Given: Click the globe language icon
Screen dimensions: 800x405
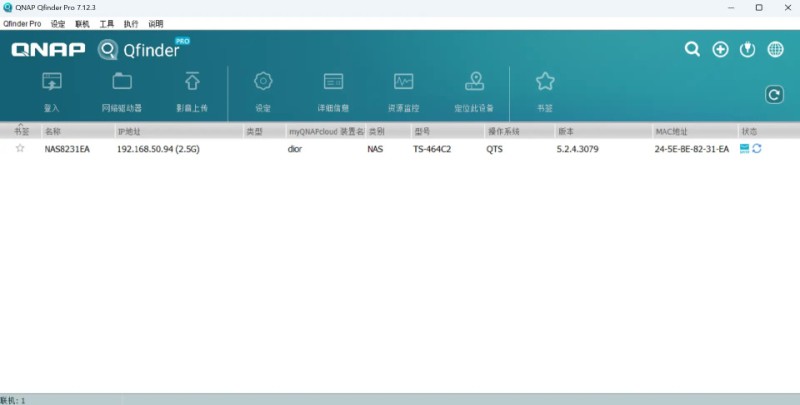Looking at the screenshot, I should pos(775,49).
